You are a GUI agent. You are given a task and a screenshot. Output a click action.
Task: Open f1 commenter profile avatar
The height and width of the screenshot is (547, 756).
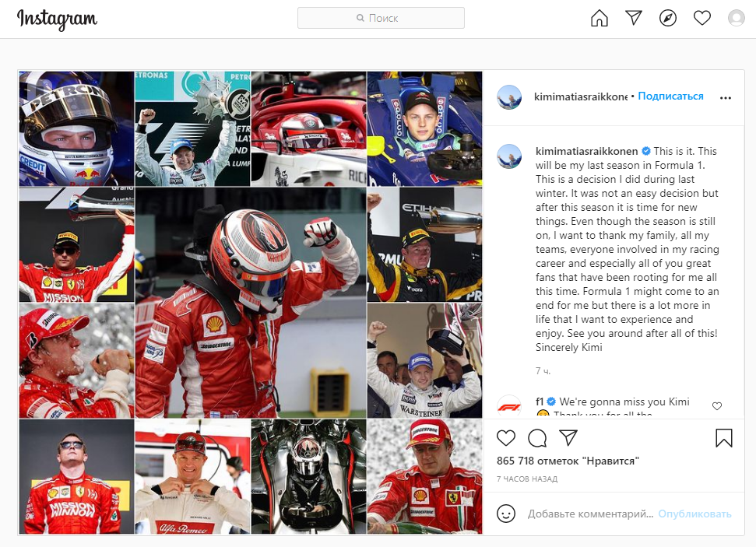(509, 406)
